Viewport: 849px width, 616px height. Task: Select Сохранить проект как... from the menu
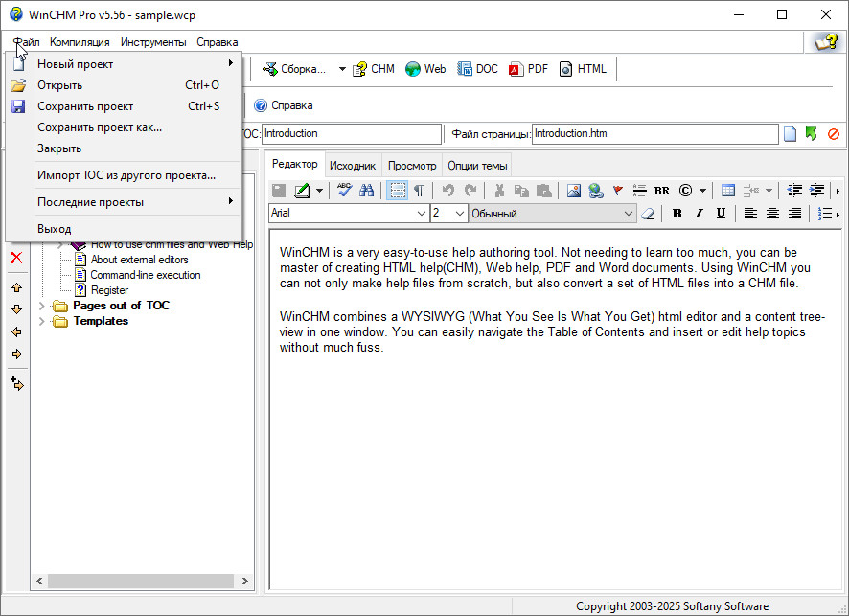[100, 127]
